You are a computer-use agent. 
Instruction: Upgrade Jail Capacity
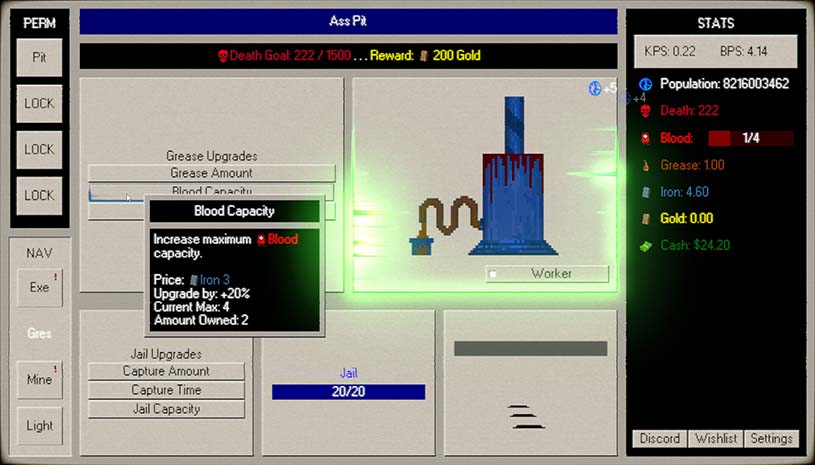click(x=166, y=409)
